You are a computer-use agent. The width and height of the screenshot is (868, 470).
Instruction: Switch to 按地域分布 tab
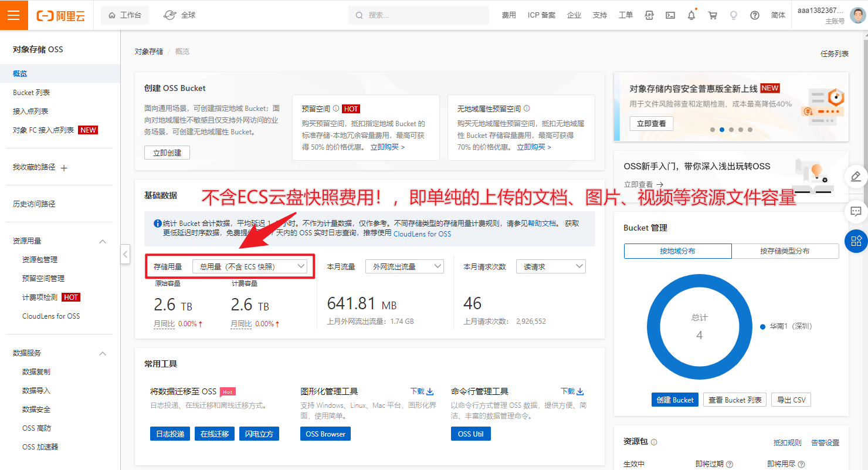678,251
